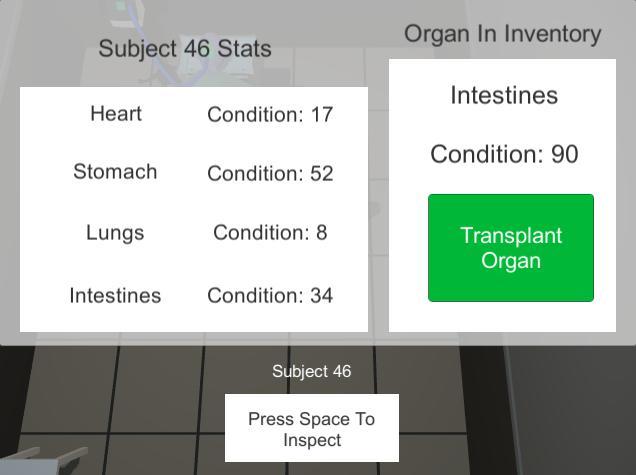Click the green Transplant Organ button
Screen dimensions: 636x475
[510, 248]
